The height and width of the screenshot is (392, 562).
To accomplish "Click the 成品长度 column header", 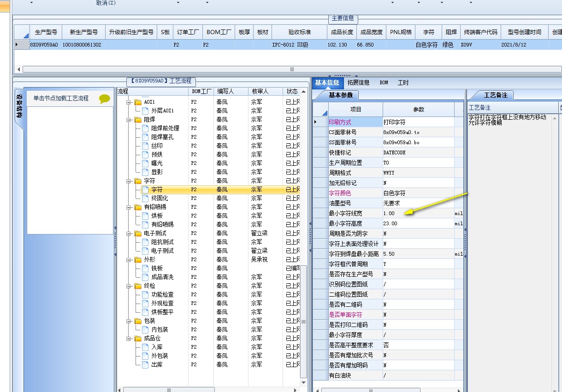I will point(342,32).
